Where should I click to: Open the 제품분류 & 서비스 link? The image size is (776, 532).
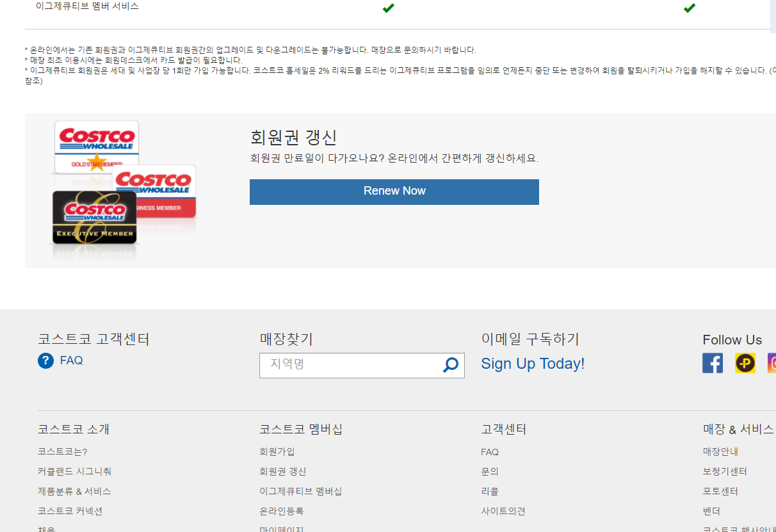(74, 491)
